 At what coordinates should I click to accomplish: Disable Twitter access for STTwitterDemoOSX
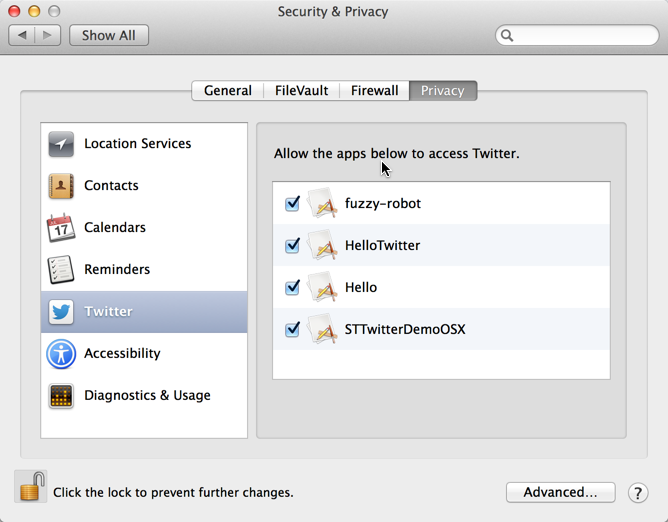pyautogui.click(x=292, y=329)
